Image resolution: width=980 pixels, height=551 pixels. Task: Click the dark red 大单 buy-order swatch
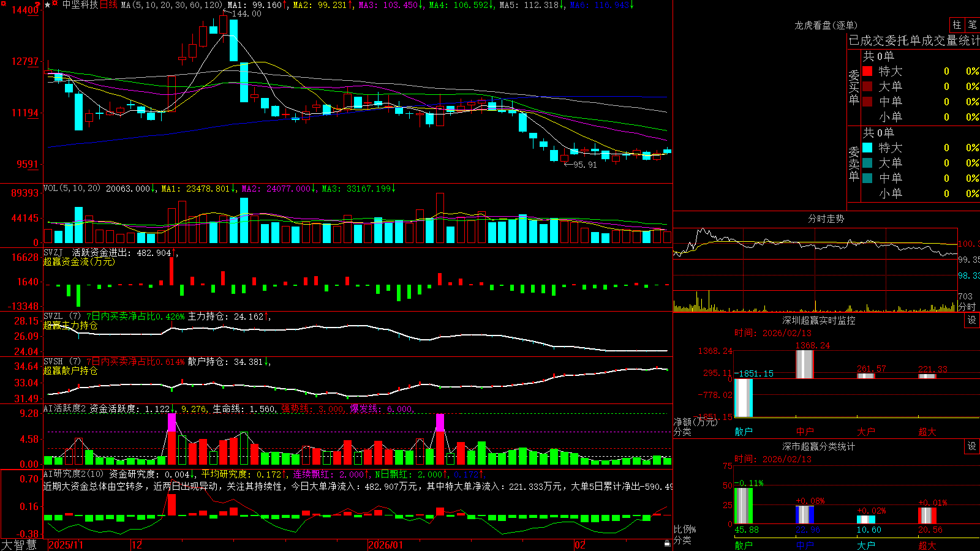pos(867,86)
